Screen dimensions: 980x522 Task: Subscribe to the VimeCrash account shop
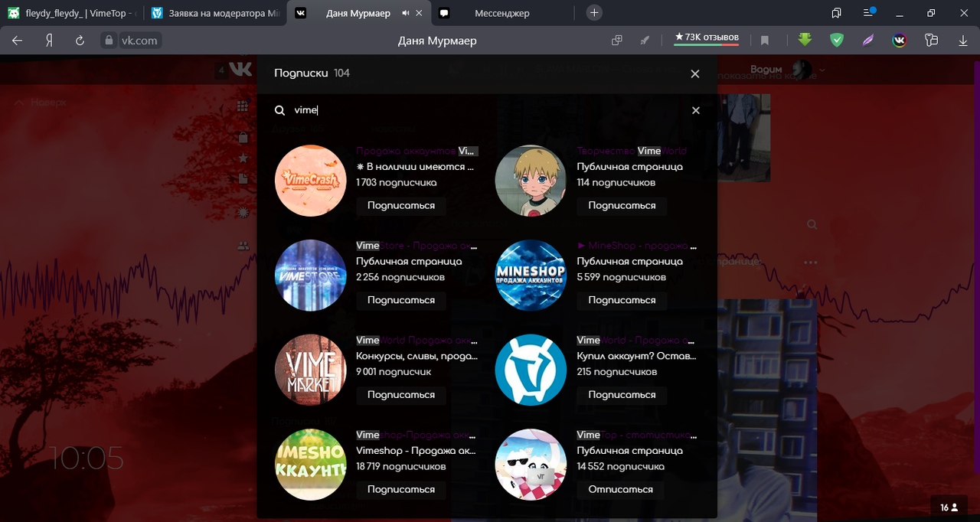click(400, 206)
